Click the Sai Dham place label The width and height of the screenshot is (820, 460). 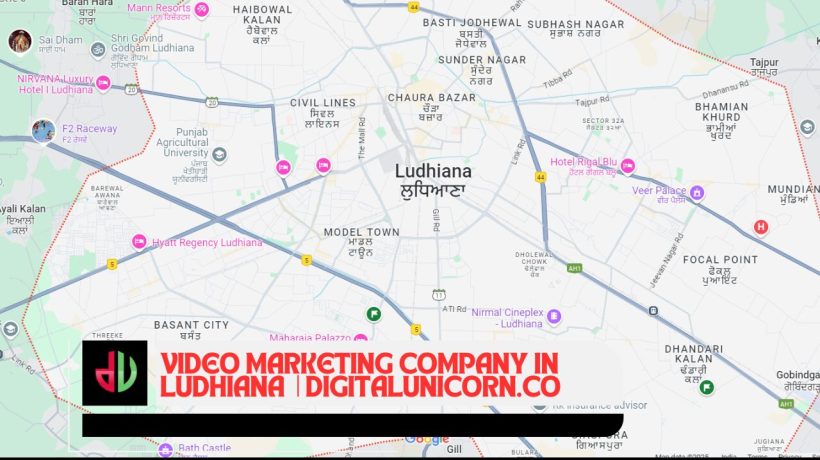pyautogui.click(x=60, y=40)
